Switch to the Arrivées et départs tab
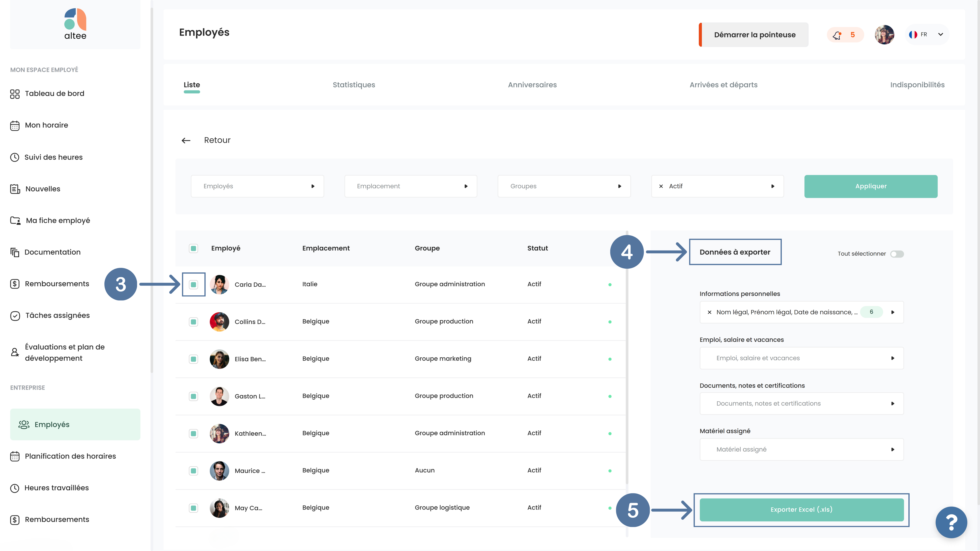 point(724,85)
